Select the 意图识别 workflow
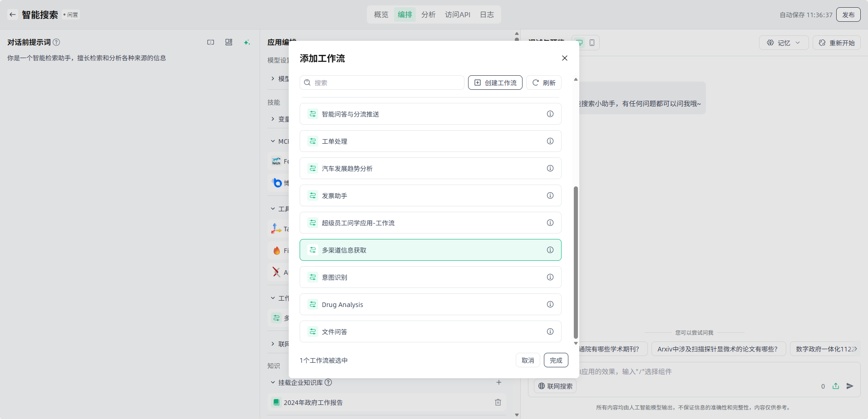This screenshot has width=868, height=419. coord(429,277)
